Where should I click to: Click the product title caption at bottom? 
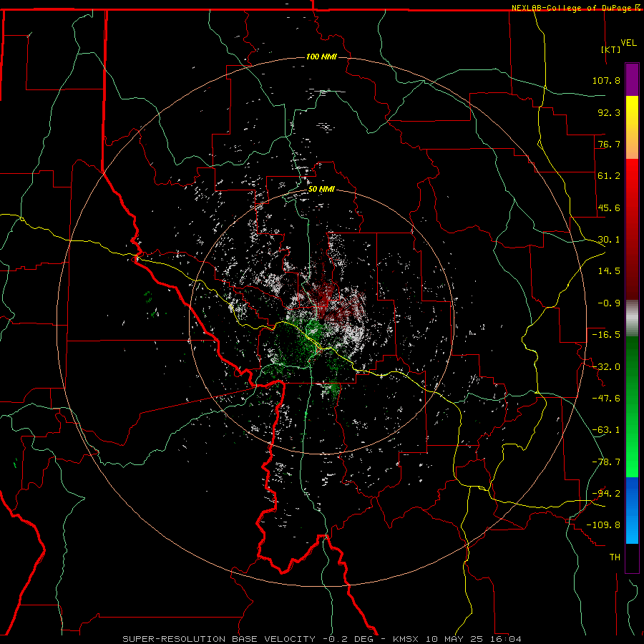pyautogui.click(x=322, y=639)
